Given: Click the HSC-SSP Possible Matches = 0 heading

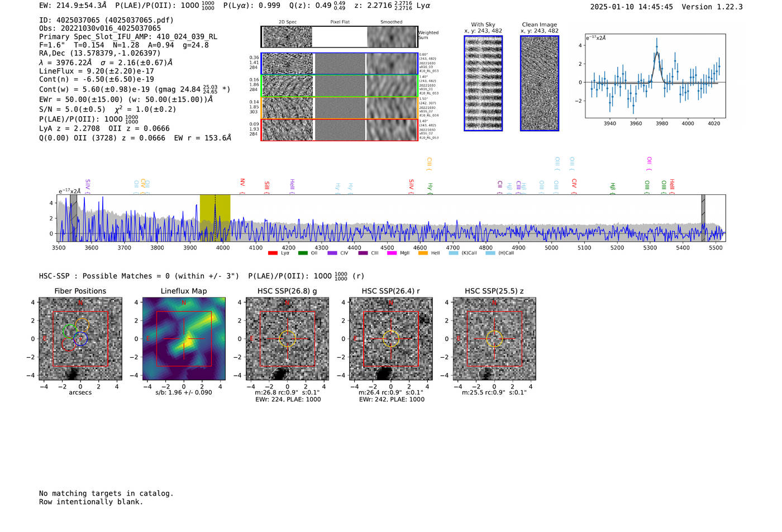Looking at the screenshot, I should [x=139, y=276].
